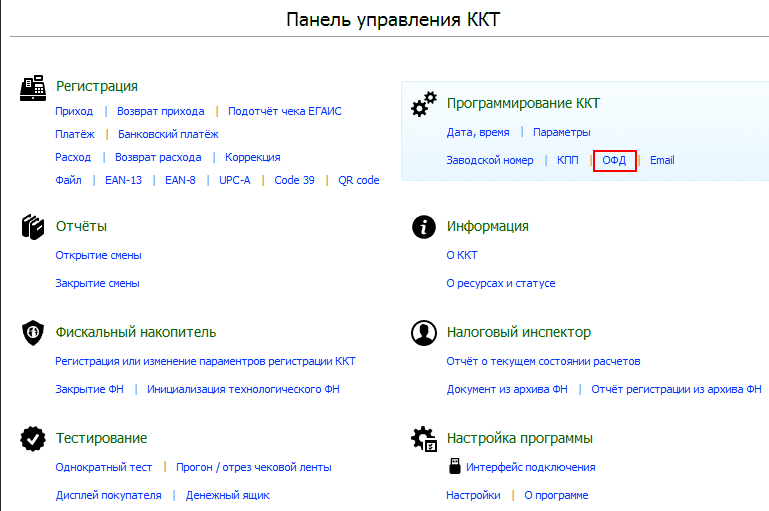Open О ресурсах и статусе link
Viewport: 769px width, 511px height.
pos(501,283)
